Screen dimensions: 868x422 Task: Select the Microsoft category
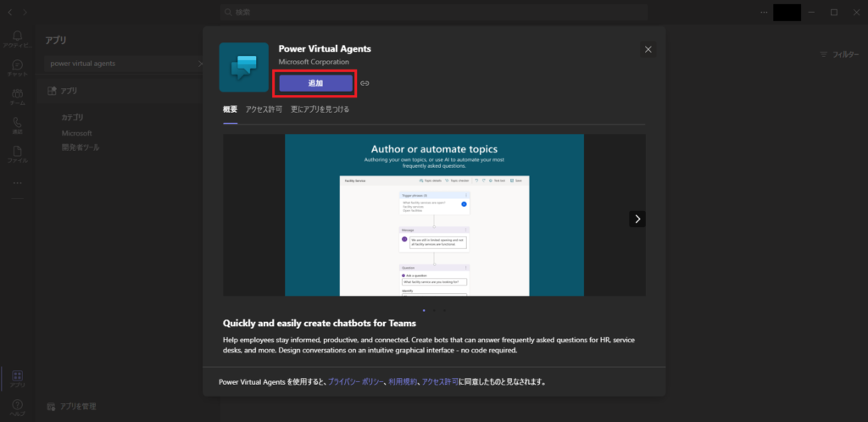(x=76, y=133)
